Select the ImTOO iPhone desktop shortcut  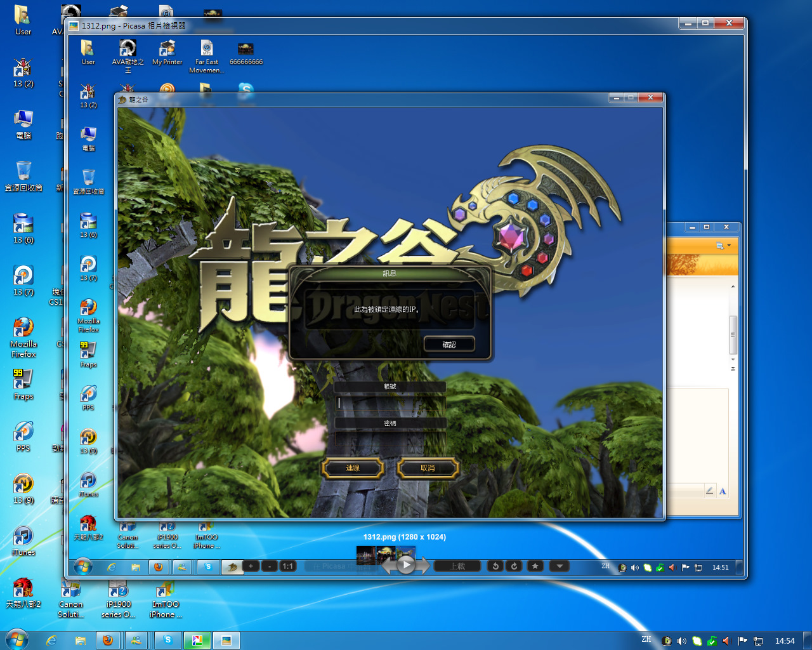[166, 599]
